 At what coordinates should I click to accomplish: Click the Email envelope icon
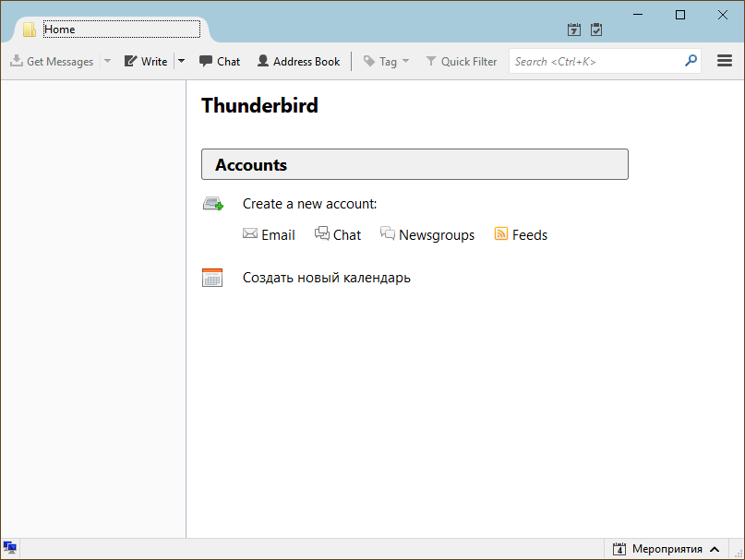coord(250,233)
